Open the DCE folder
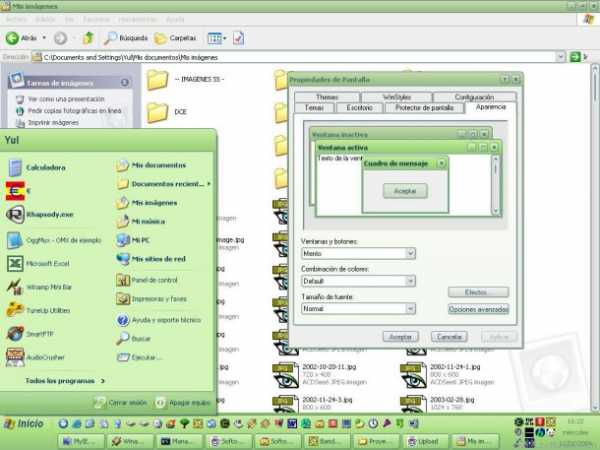The image size is (600, 450). [167, 112]
